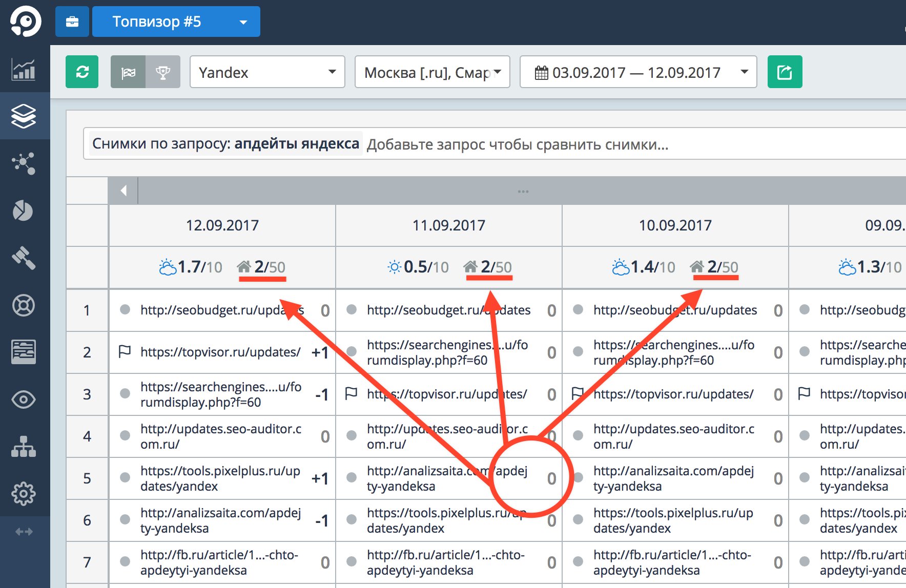Image resolution: width=906 pixels, height=588 pixels.
Task: Click the 1.4/10 storm value
Action: (653, 267)
